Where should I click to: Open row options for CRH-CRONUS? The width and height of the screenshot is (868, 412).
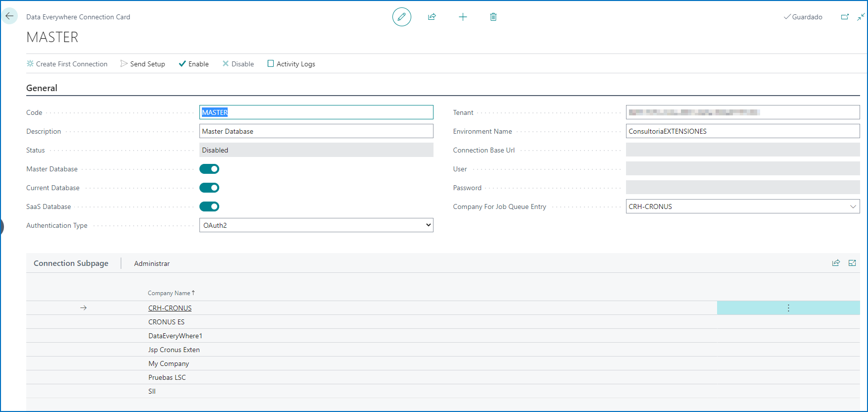click(x=788, y=308)
